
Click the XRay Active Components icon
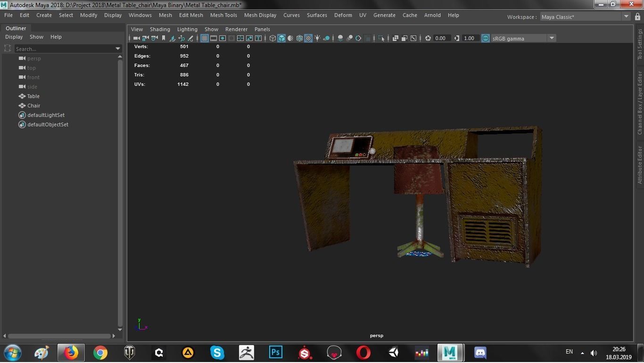(404, 38)
